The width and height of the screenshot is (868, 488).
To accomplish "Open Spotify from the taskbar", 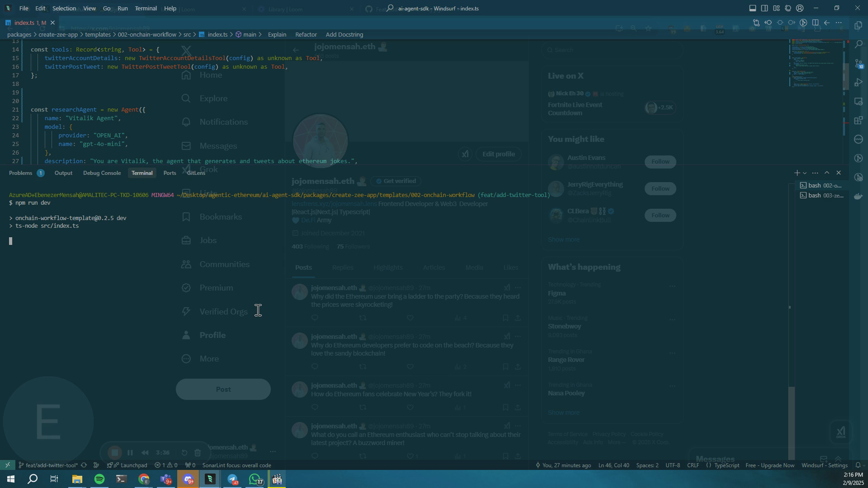I will pyautogui.click(x=99, y=479).
